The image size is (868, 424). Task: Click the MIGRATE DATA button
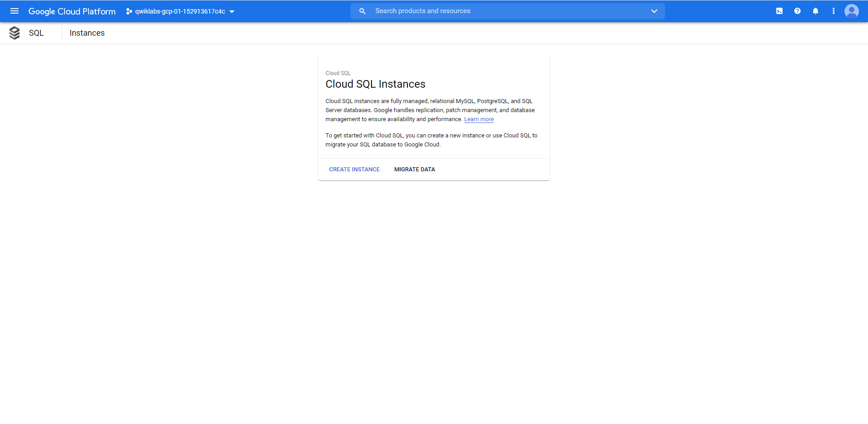click(415, 170)
